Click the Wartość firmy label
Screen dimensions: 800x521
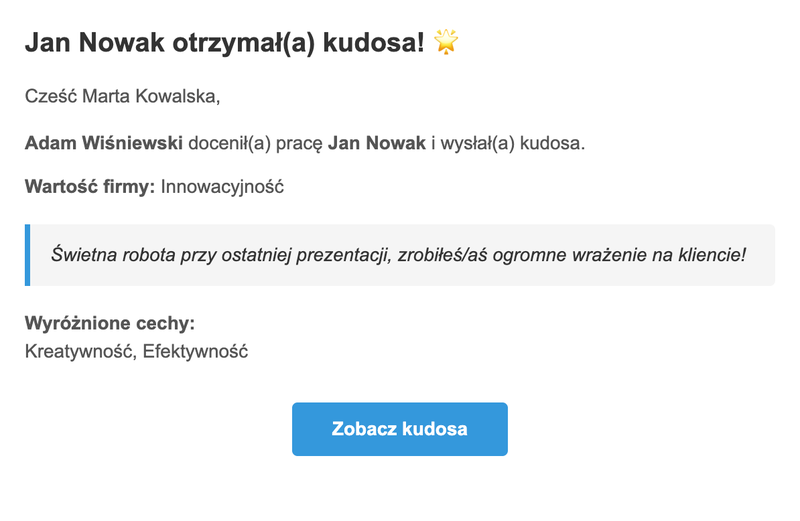coord(90,187)
